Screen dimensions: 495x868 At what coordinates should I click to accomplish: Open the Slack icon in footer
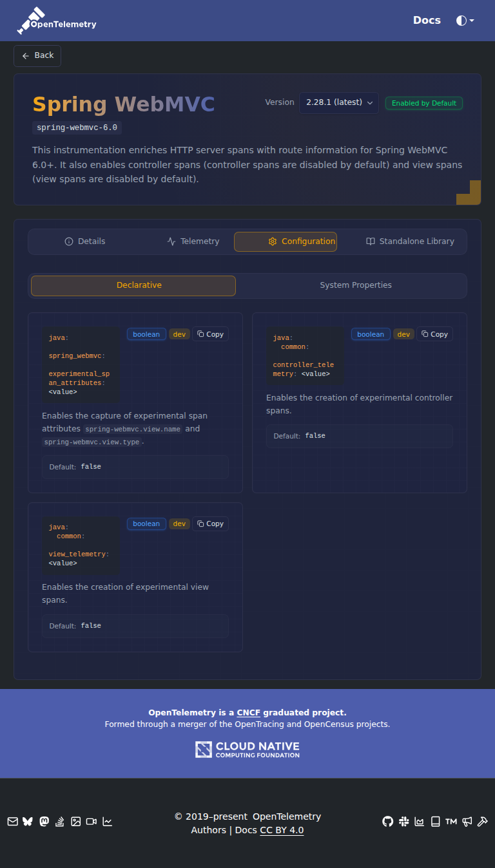403,822
